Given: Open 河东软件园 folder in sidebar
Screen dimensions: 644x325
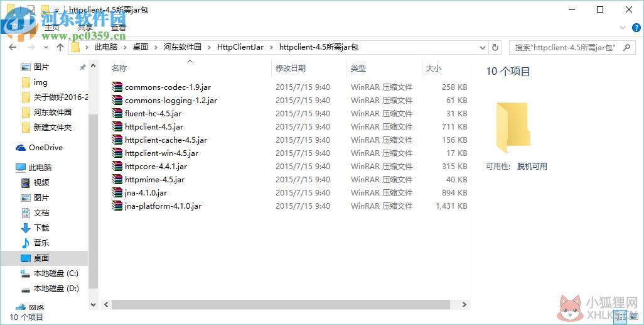Looking at the screenshot, I should (53, 112).
